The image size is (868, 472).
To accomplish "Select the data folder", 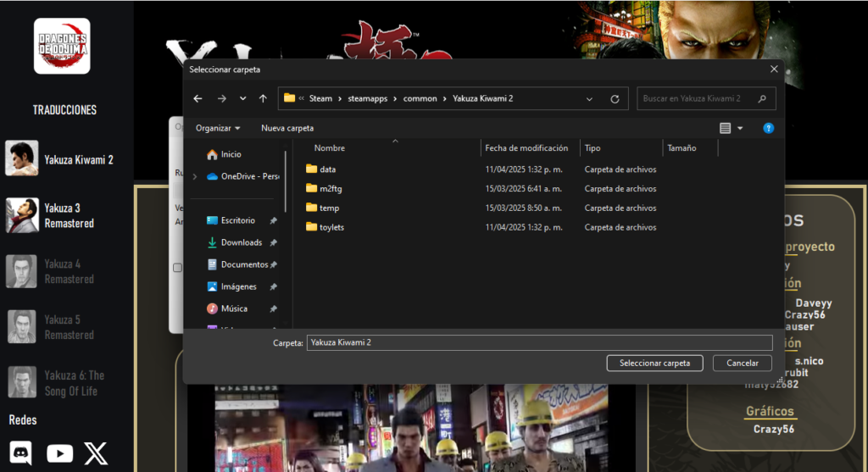I will 321,169.
